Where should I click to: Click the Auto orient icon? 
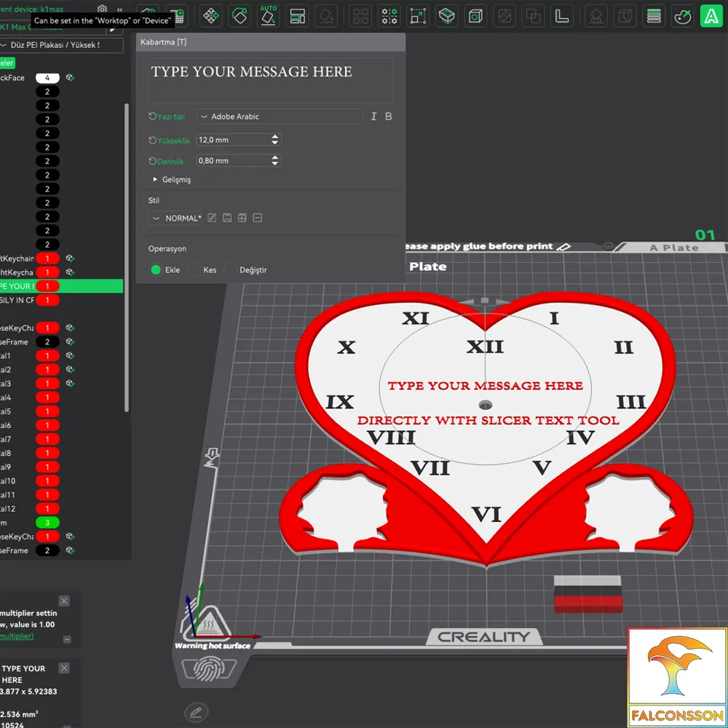pos(269,16)
